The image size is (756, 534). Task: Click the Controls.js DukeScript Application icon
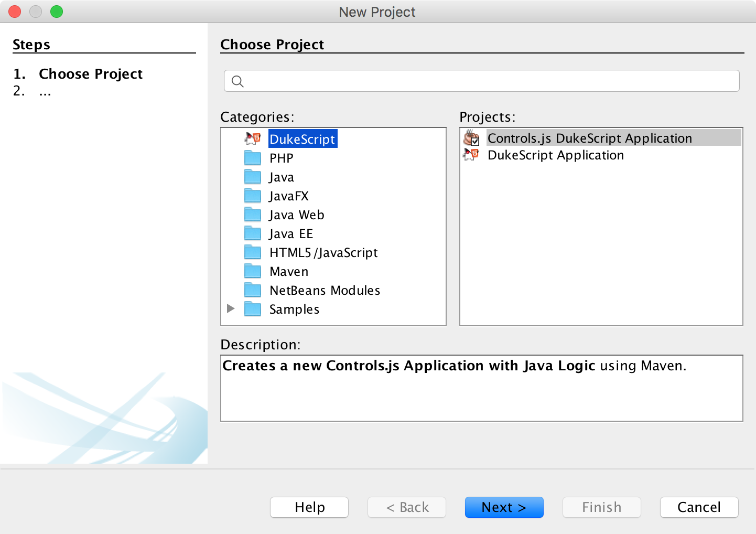(471, 138)
